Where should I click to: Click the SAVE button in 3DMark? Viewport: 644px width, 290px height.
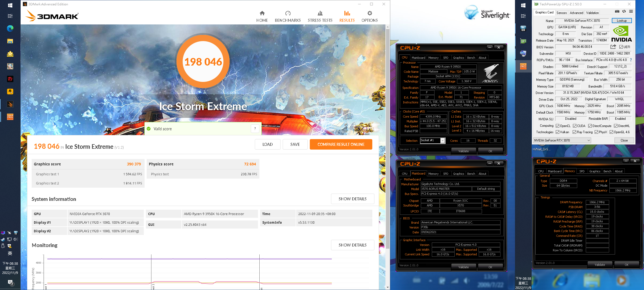(295, 144)
